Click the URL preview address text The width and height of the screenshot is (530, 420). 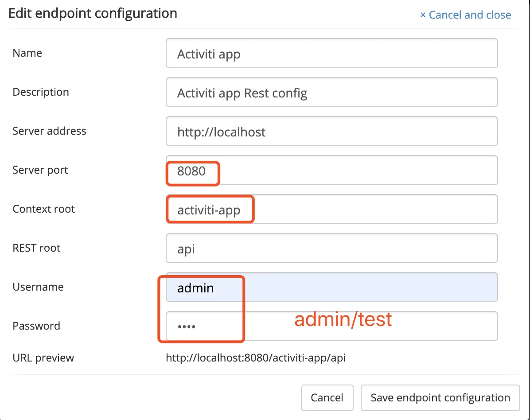coord(256,358)
